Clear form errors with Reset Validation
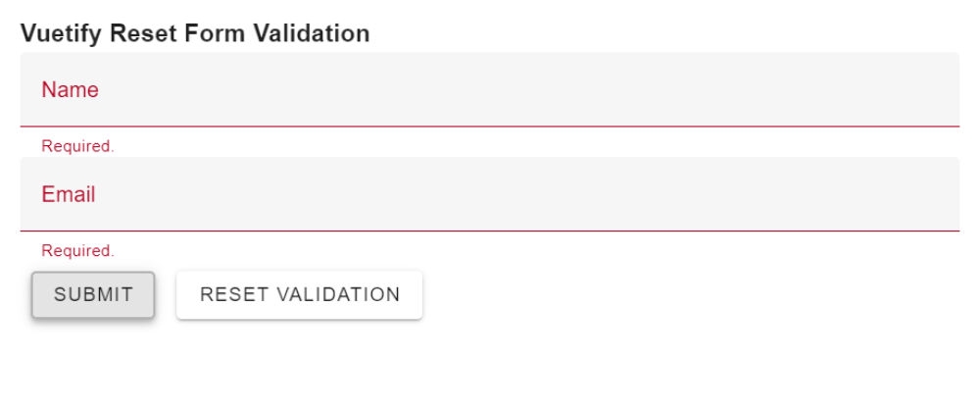 299,295
